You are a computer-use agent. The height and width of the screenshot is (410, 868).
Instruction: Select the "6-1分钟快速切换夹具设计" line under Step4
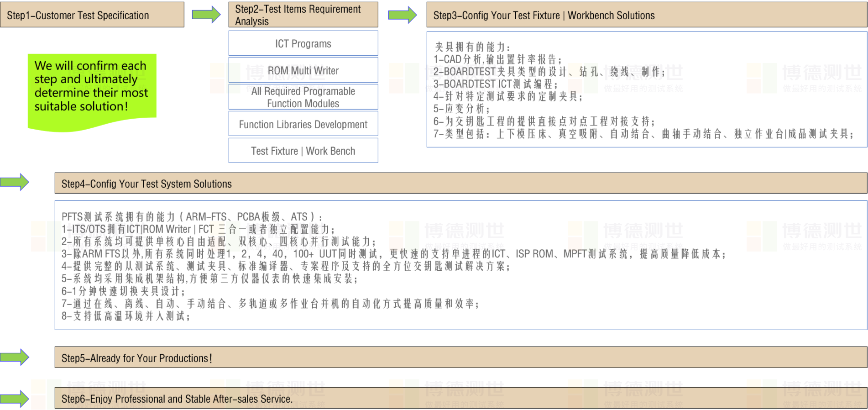click(x=123, y=291)
